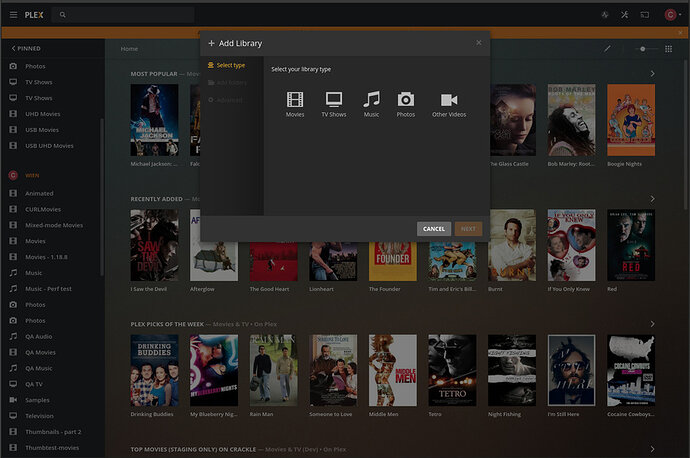The width and height of the screenshot is (690, 458).
Task: Open Tetro movie poster
Action: [x=452, y=370]
